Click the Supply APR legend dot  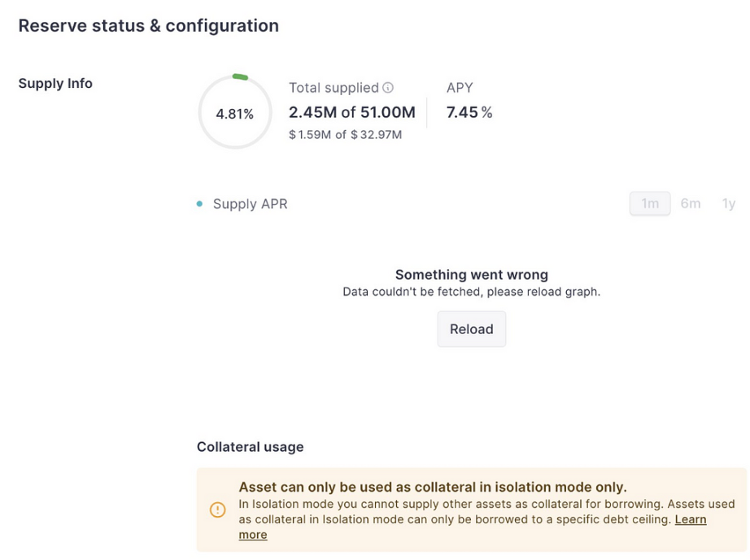pyautogui.click(x=199, y=204)
